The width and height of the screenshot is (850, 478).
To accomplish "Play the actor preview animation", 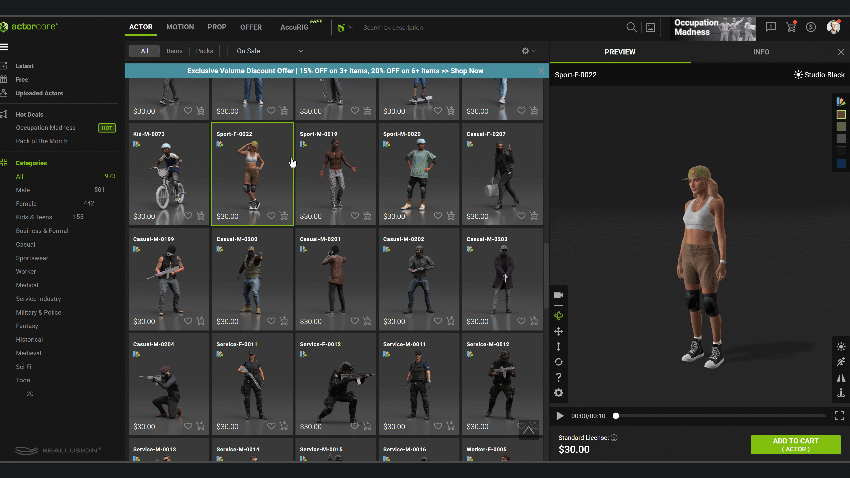I will (x=560, y=415).
